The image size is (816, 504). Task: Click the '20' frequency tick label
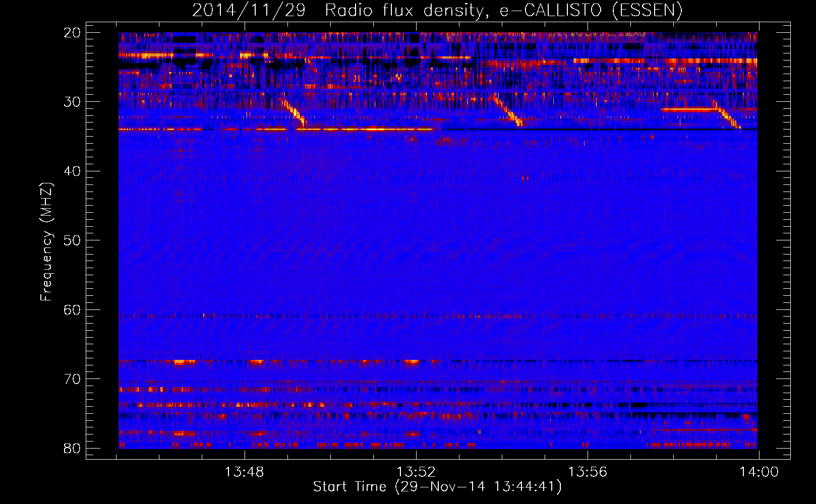pos(72,33)
